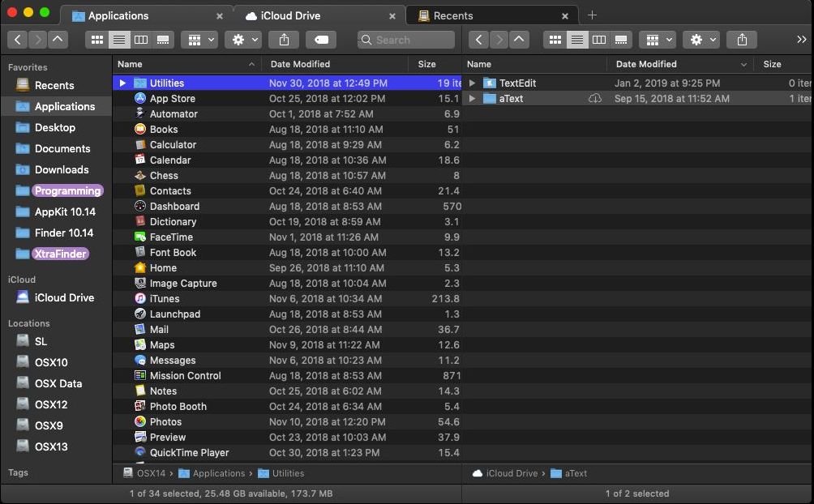Viewport: 814px width, 504px height.
Task: Select the Launchpad application icon
Action: click(x=140, y=314)
